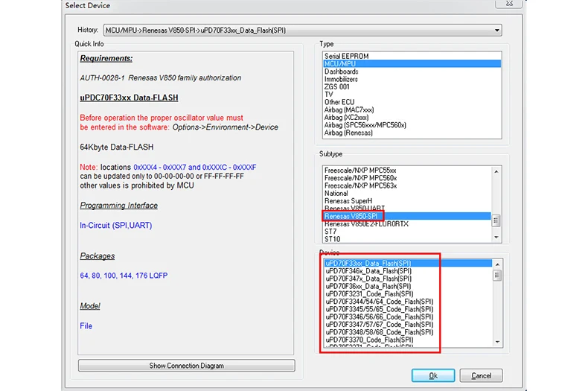Click the Show Connection Diagram button
The width and height of the screenshot is (588, 391).
pyautogui.click(x=186, y=366)
